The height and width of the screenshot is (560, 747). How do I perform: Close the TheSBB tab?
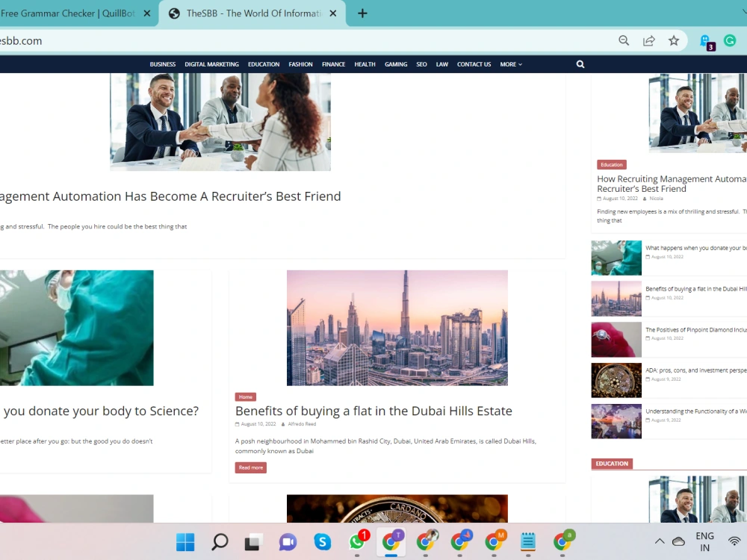pyautogui.click(x=333, y=13)
